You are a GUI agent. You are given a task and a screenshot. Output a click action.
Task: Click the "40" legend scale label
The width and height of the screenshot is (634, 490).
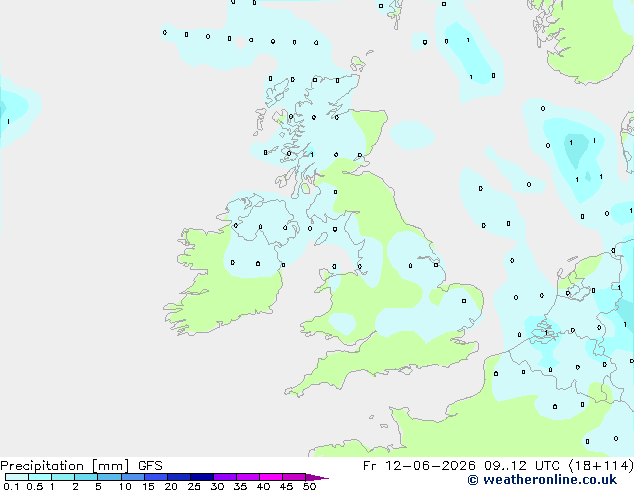[x=264, y=486]
